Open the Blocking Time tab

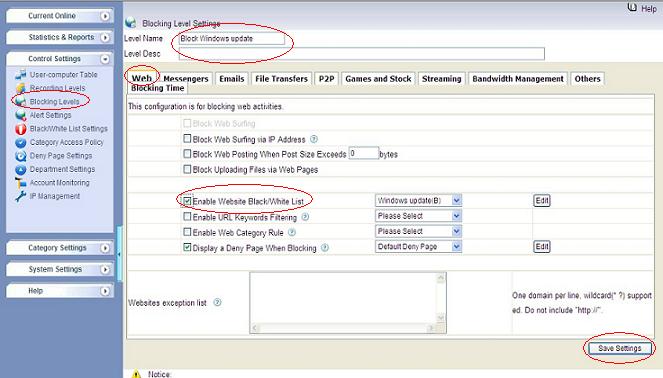tap(157, 88)
